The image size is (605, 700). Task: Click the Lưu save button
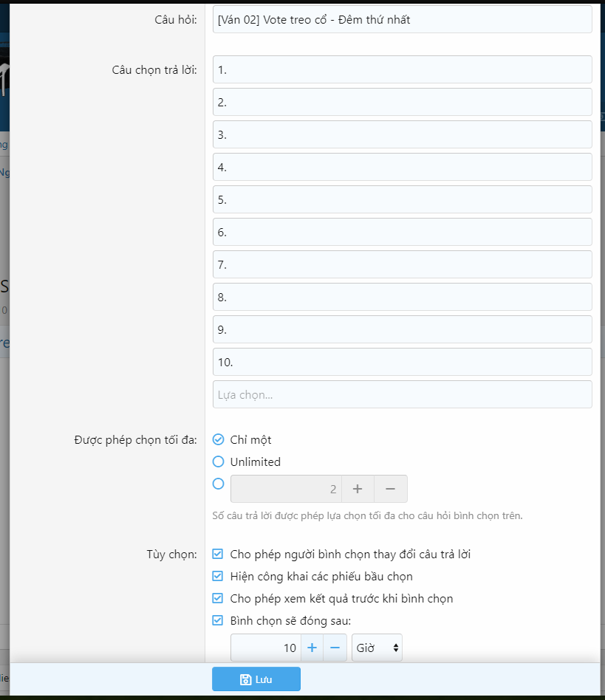(256, 679)
